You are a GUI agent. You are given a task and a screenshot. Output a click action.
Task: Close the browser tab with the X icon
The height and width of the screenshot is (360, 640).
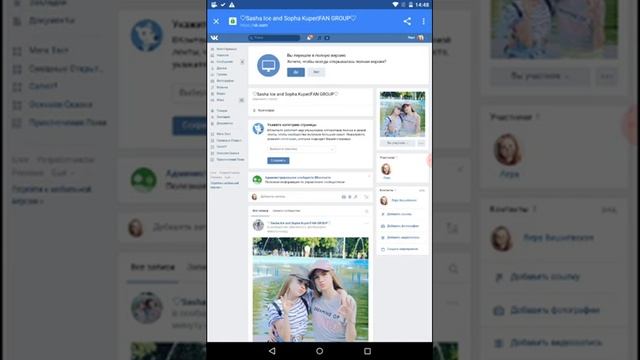point(216,21)
